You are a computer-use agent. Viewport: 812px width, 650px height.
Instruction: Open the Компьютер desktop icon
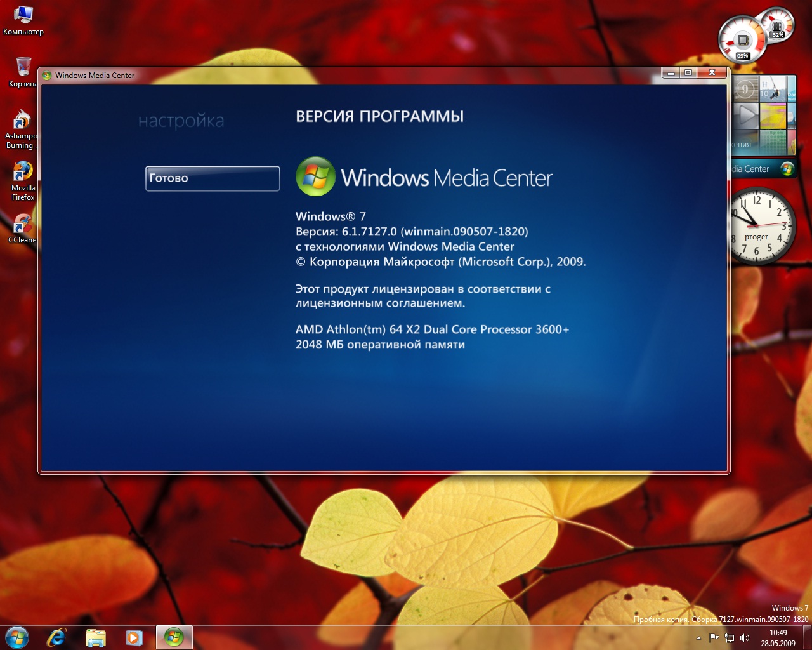(23, 20)
